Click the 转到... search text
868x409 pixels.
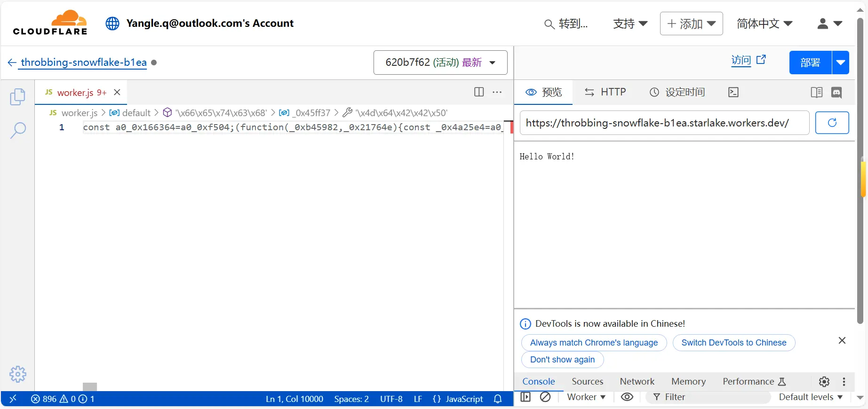click(x=573, y=24)
